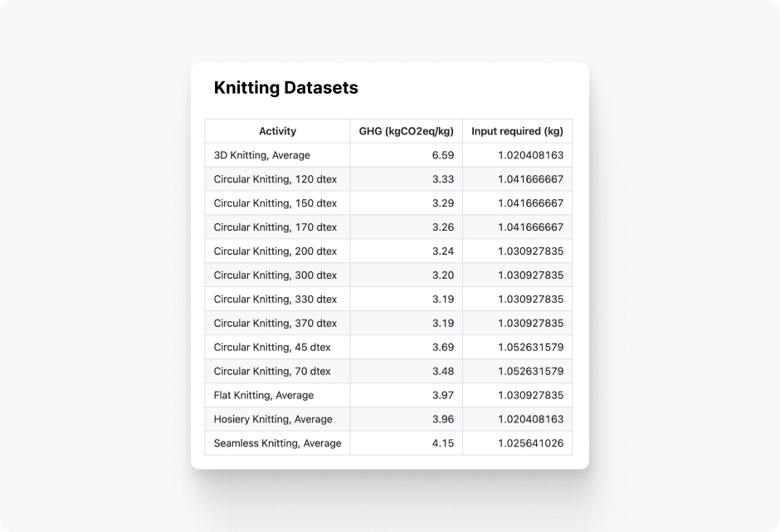Click the Activity column header
Image resolution: width=780 pixels, height=532 pixels.
click(278, 131)
